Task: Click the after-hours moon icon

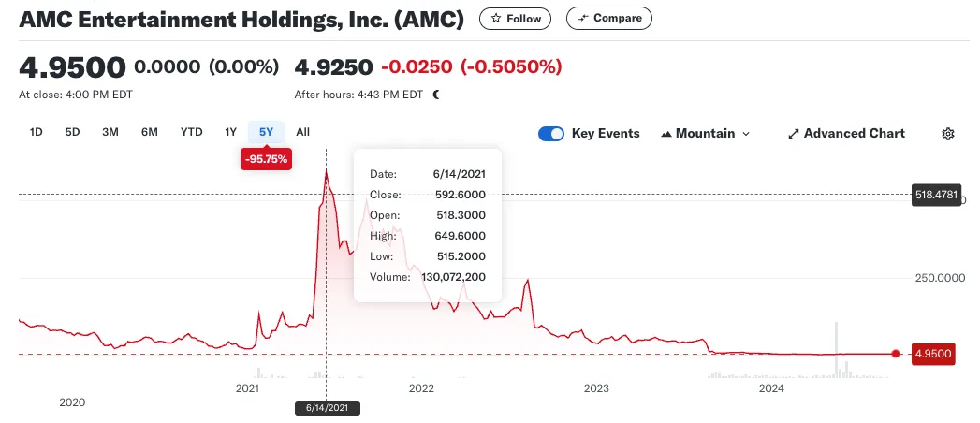Action: pyautogui.click(x=436, y=95)
